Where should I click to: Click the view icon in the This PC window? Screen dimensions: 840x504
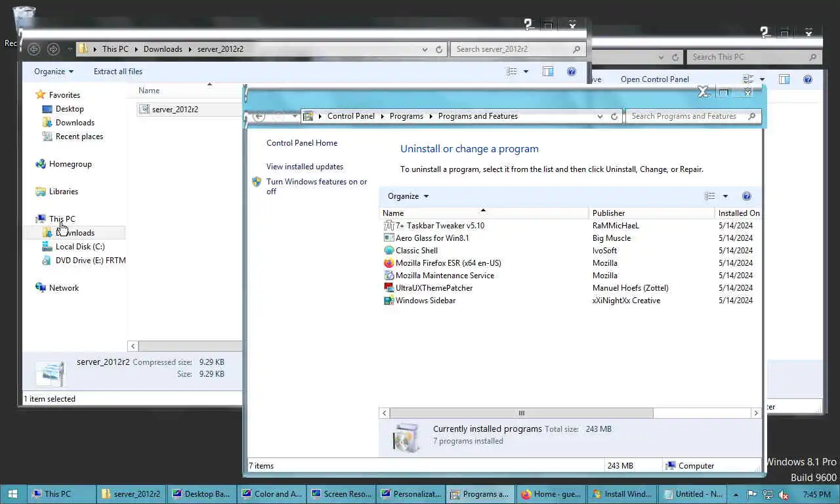pyautogui.click(x=748, y=79)
